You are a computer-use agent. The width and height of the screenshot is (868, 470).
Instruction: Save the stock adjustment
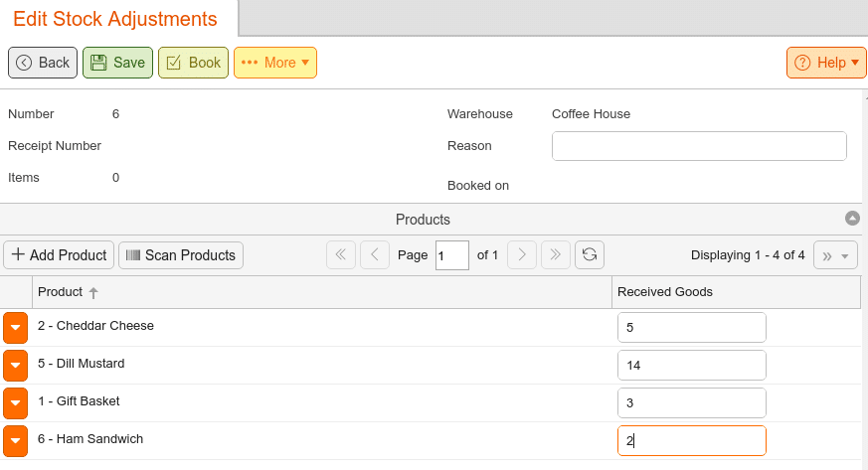[118, 63]
